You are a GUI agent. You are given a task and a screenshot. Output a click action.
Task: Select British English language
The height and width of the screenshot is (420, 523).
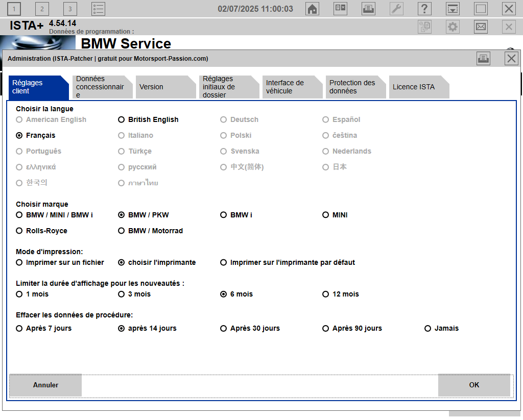pyautogui.click(x=148, y=119)
